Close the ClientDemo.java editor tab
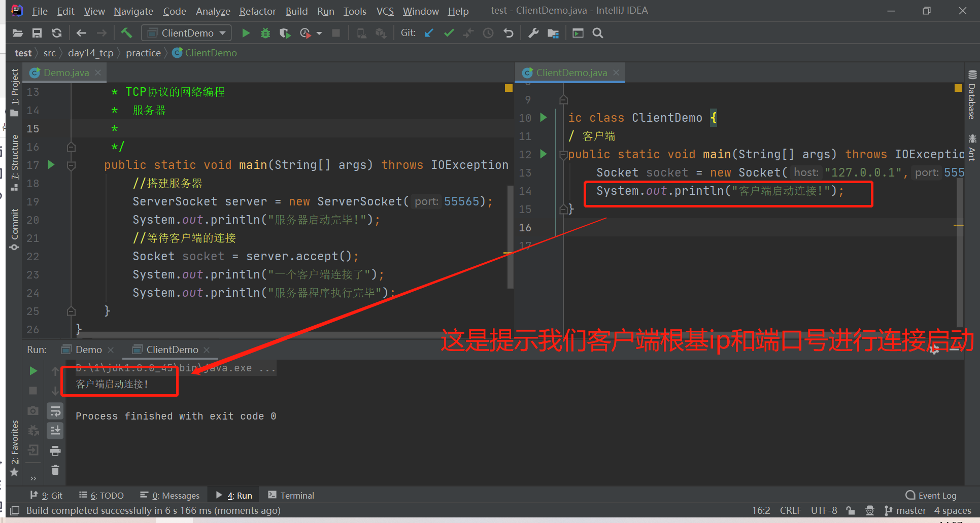Viewport: 980px width, 523px height. point(616,73)
